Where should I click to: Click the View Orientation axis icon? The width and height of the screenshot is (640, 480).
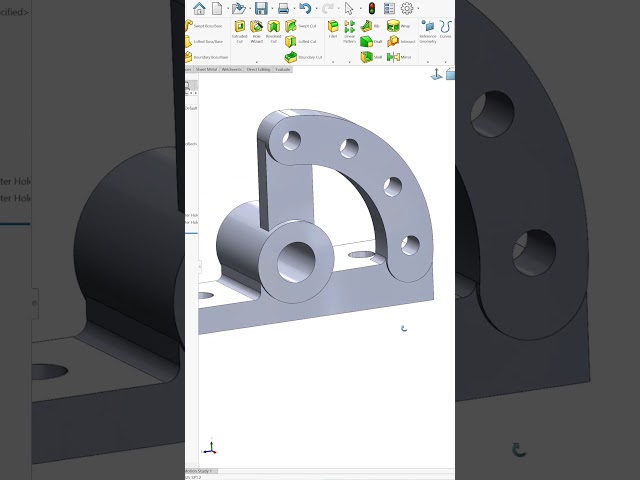pyautogui.click(x=437, y=74)
